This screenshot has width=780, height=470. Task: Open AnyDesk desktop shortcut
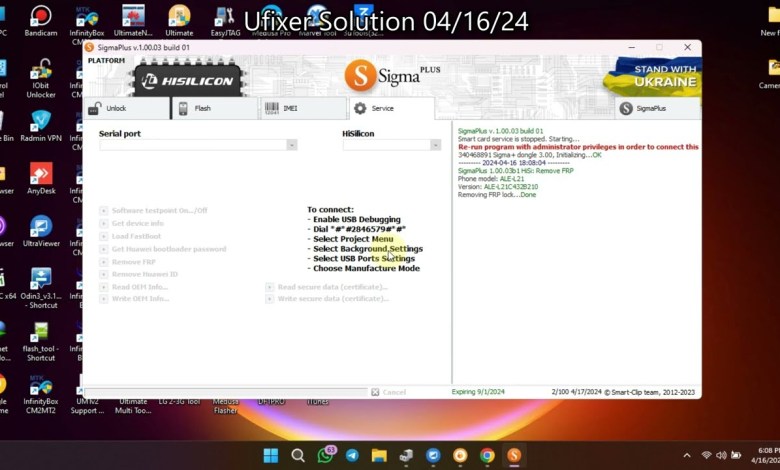(x=41, y=179)
